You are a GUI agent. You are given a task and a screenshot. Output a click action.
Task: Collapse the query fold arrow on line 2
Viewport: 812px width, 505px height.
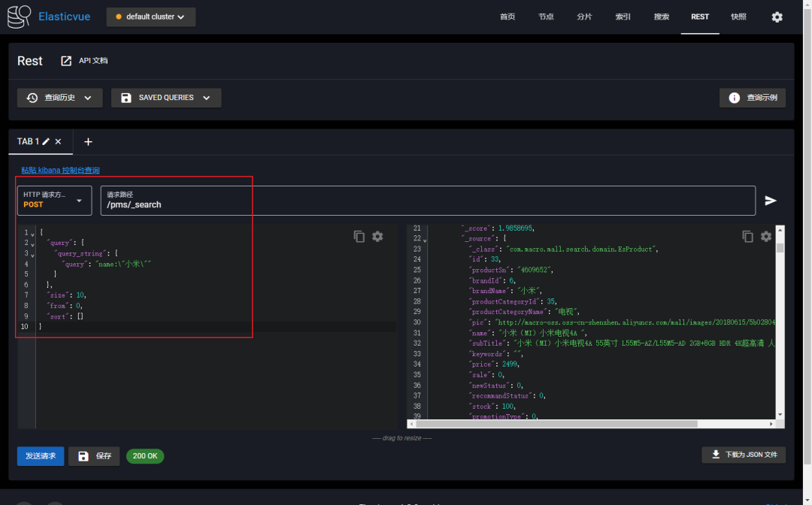32,244
